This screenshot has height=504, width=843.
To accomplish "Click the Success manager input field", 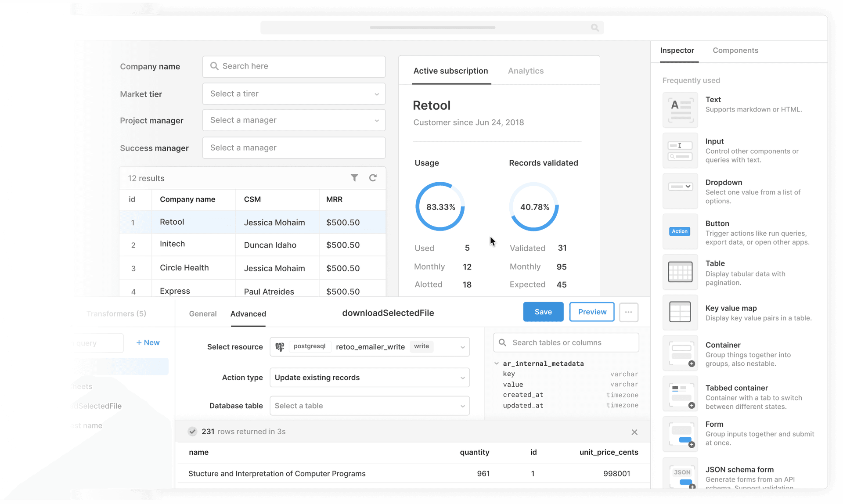I will point(294,148).
